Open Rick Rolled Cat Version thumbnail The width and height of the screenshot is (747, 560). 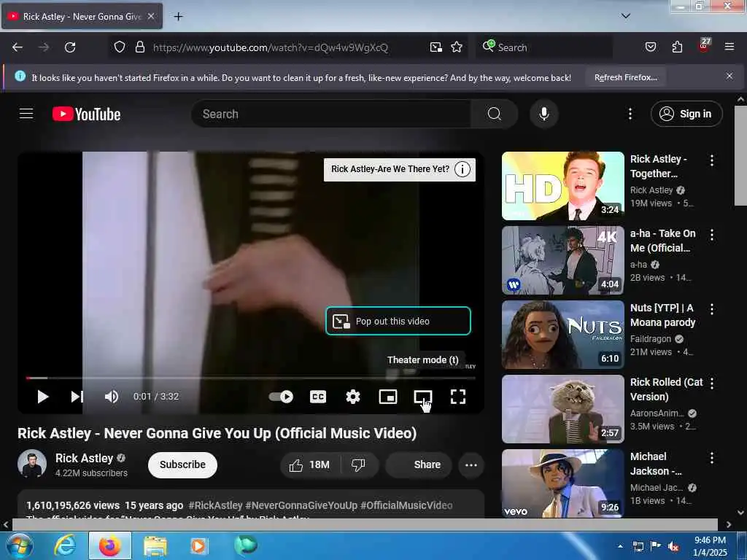(x=562, y=409)
